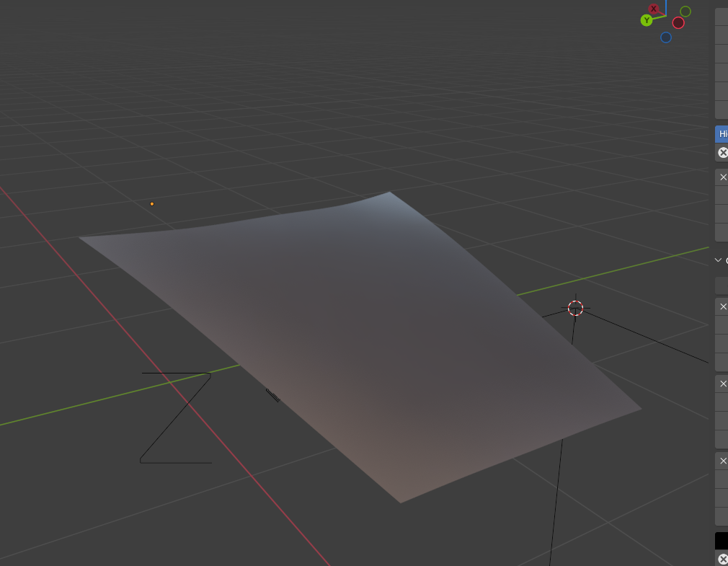Click circled X beneath the blue Hi button
Image resolution: width=728 pixels, height=566 pixels.
pos(722,153)
